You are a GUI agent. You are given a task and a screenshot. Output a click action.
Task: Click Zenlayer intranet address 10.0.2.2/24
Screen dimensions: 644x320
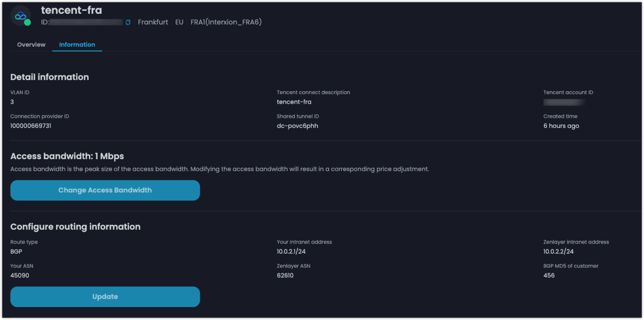(x=559, y=252)
